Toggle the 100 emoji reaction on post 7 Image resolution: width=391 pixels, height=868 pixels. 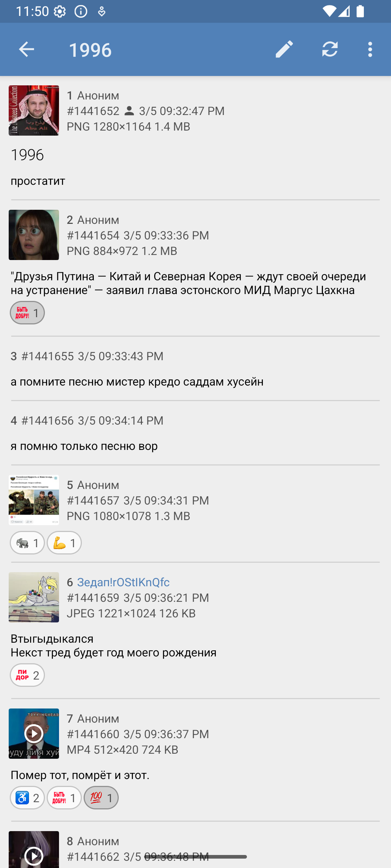click(101, 797)
